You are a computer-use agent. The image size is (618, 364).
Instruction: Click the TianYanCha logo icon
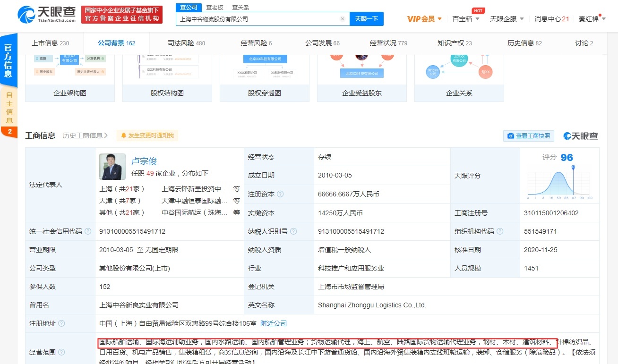[27, 15]
